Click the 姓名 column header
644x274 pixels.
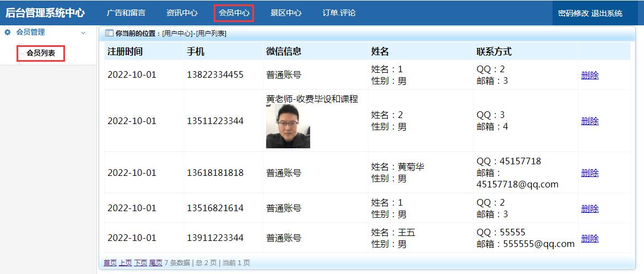click(380, 52)
